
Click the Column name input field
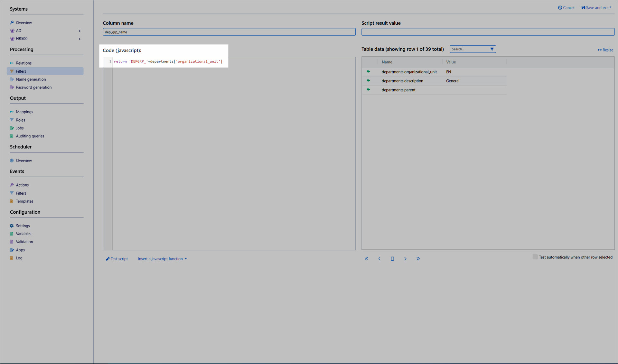pos(229,32)
